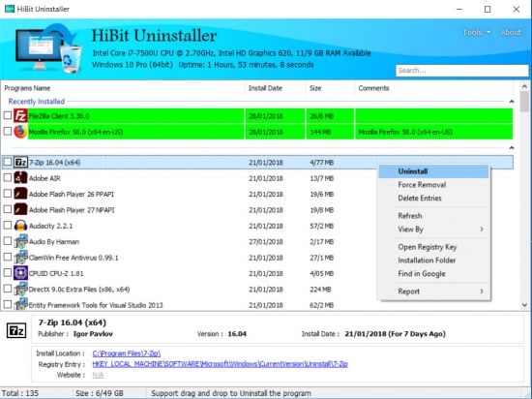
Task: Click into the Search field
Action: (462, 71)
